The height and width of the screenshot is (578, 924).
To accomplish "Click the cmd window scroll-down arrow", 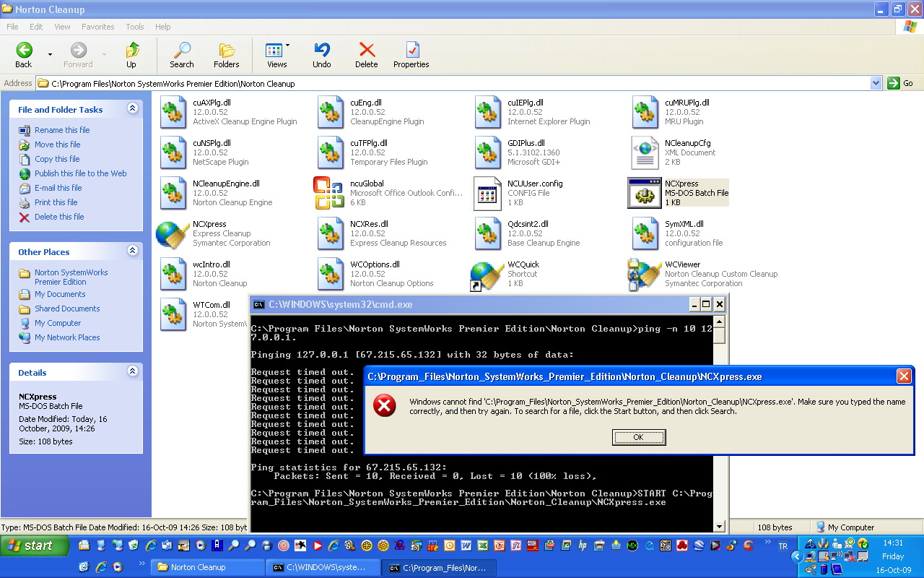I will 719,527.
